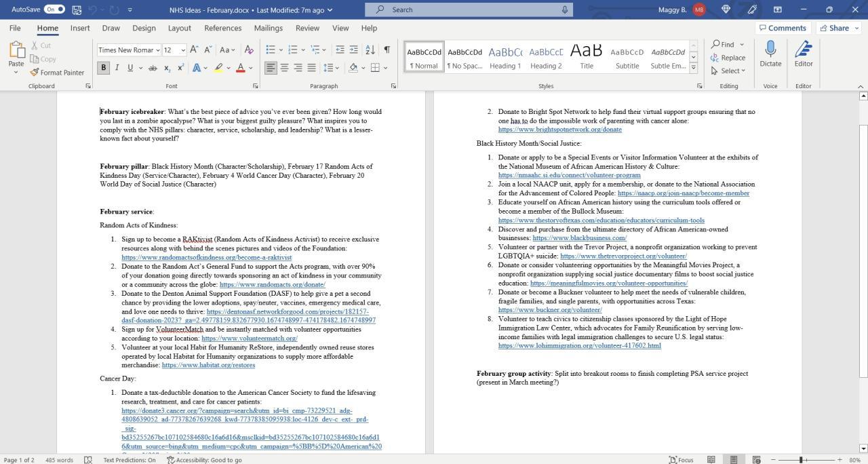The width and height of the screenshot is (868, 464).
Task: Click the Clear All Formatting icon
Action: pyautogui.click(x=249, y=50)
